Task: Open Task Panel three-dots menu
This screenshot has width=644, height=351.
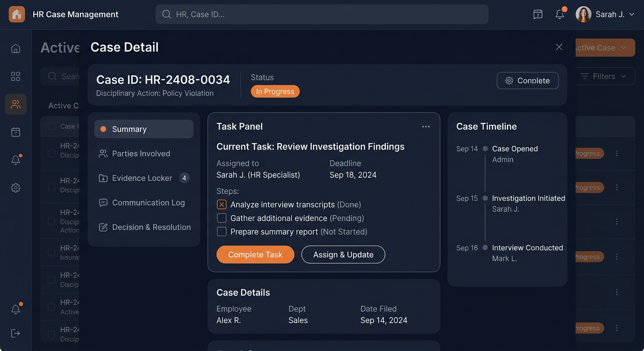Action: (x=426, y=127)
